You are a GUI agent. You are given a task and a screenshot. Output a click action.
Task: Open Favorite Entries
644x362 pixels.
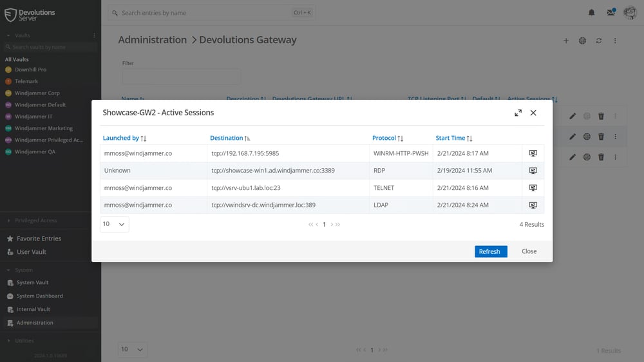(x=39, y=238)
